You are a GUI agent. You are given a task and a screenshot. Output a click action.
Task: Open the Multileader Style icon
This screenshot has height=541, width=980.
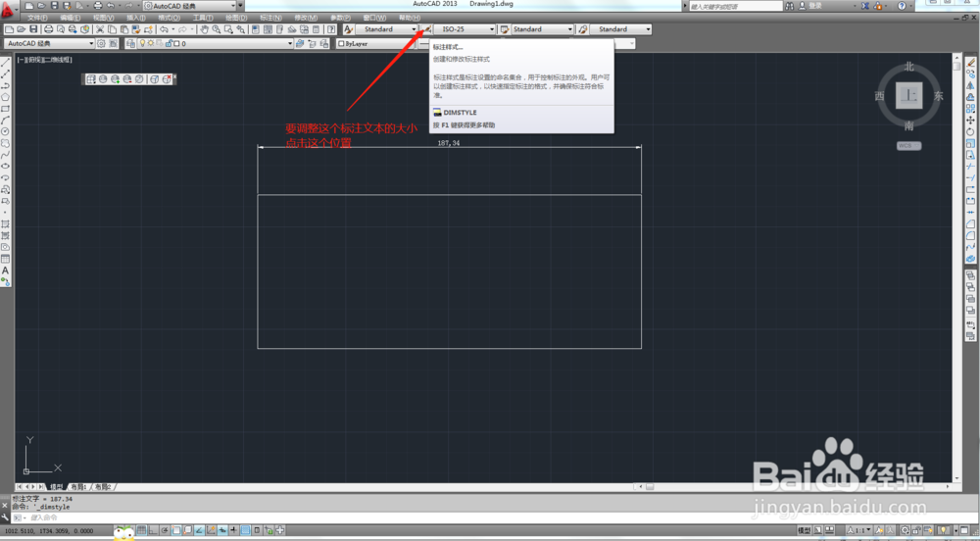pyautogui.click(x=582, y=29)
